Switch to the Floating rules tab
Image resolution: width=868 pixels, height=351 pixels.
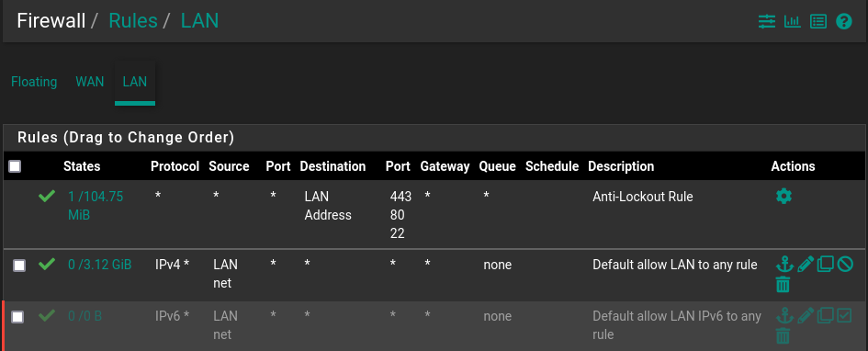[34, 82]
